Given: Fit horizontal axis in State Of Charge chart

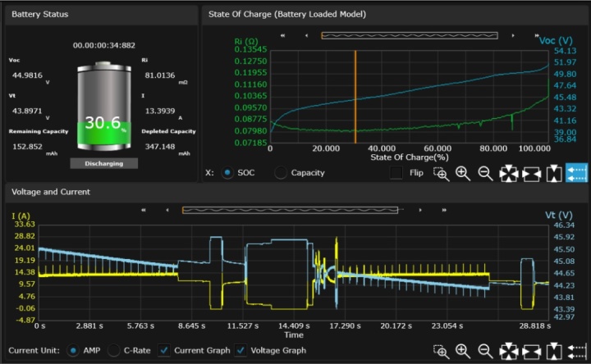Looking at the screenshot, I should point(531,173).
